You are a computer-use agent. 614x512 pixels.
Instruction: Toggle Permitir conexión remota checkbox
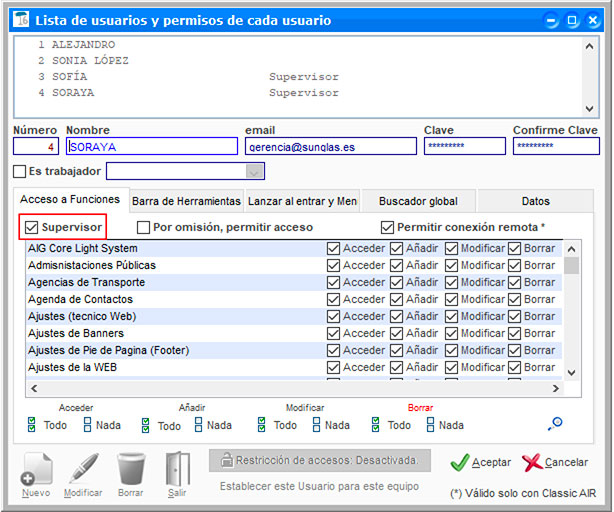pyautogui.click(x=387, y=227)
